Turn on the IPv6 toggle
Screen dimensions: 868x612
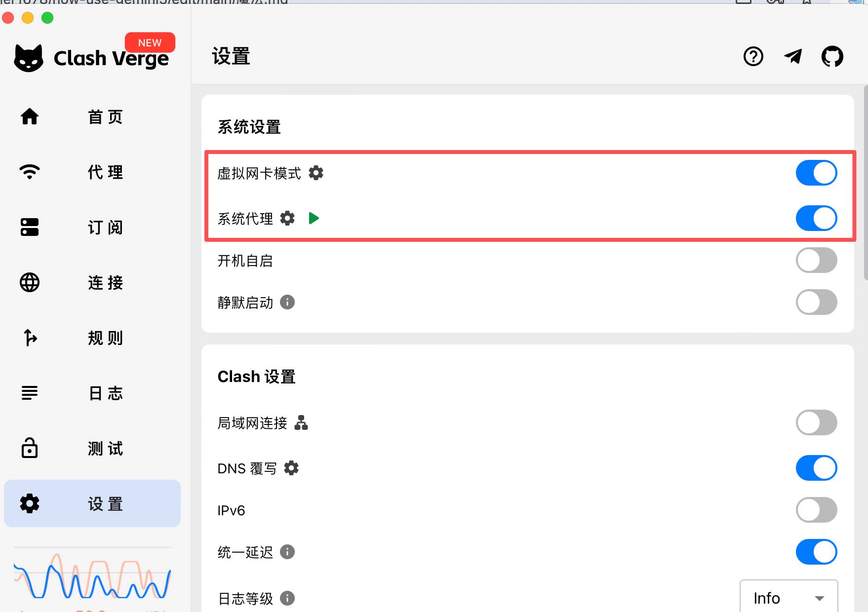[x=816, y=510]
